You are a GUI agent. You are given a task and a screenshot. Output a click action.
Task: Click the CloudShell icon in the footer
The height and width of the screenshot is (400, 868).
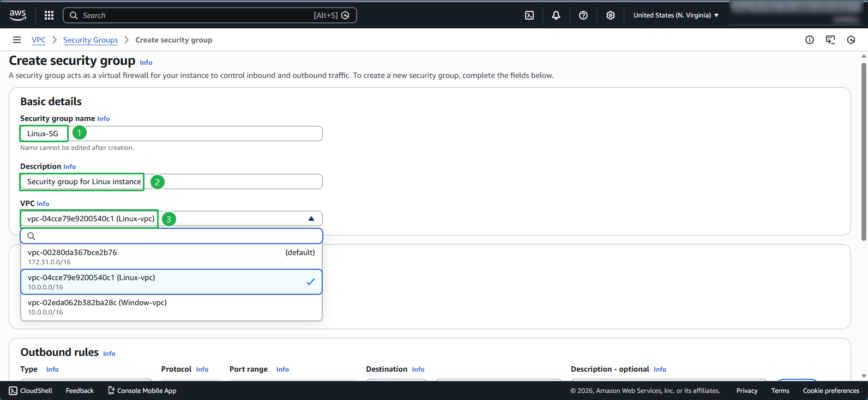(x=13, y=391)
